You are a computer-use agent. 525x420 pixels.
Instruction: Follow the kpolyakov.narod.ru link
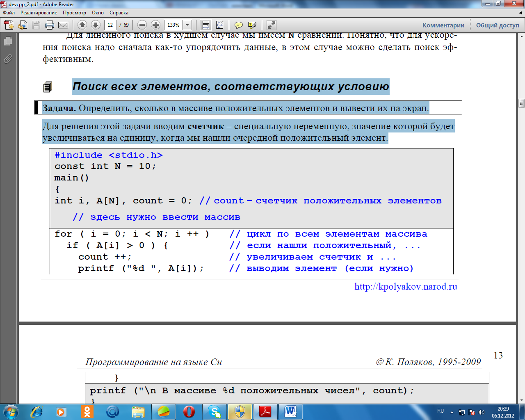pos(406,287)
